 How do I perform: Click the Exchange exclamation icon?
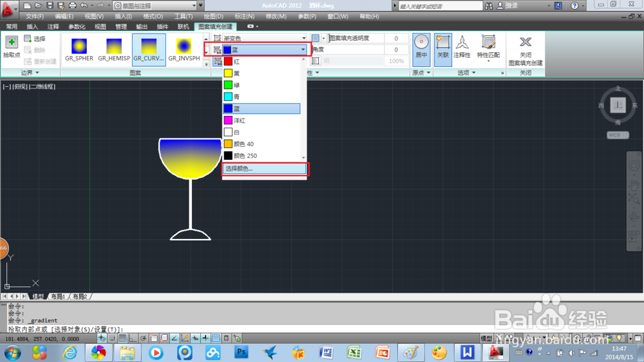[x=558, y=6]
